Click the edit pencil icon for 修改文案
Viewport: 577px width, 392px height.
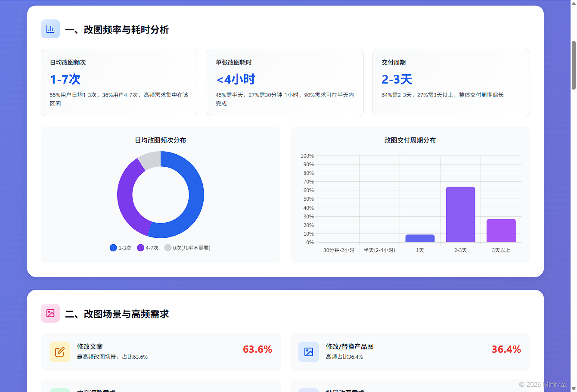pyautogui.click(x=60, y=352)
